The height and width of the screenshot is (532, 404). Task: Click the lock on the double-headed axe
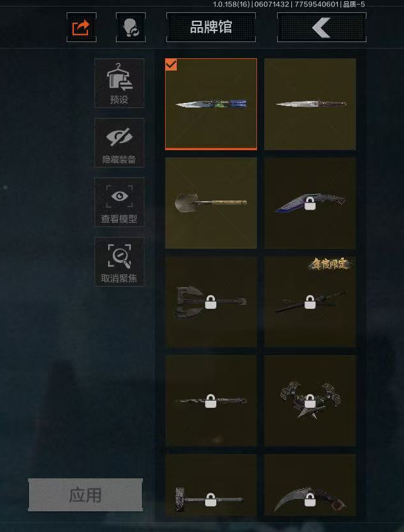(x=211, y=302)
